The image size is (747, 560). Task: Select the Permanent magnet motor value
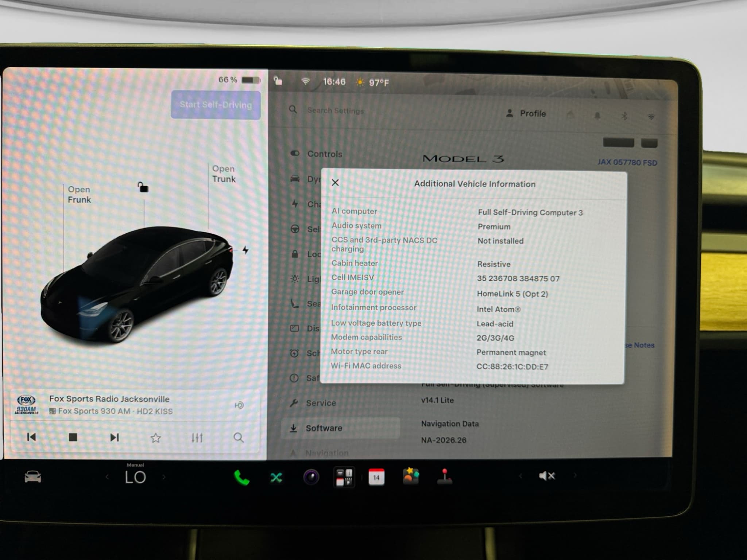click(x=511, y=353)
